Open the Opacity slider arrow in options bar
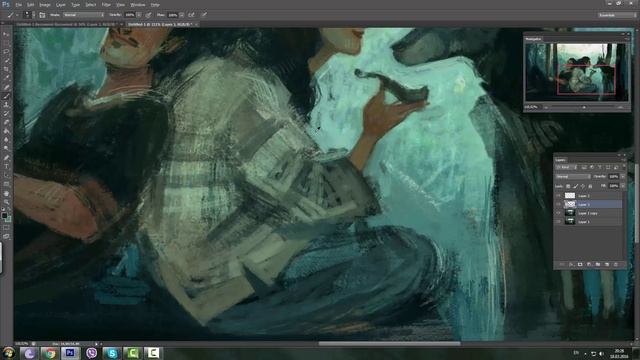640x360 pixels. point(139,15)
